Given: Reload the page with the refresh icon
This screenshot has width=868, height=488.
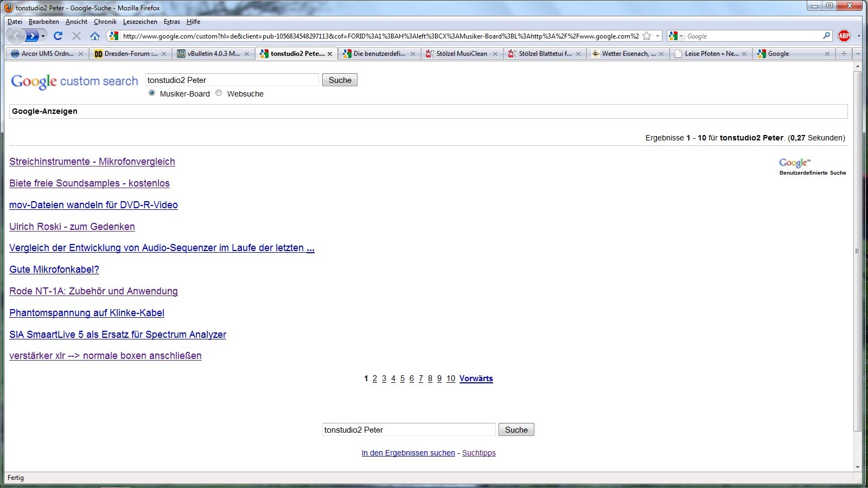Looking at the screenshot, I should point(58,36).
